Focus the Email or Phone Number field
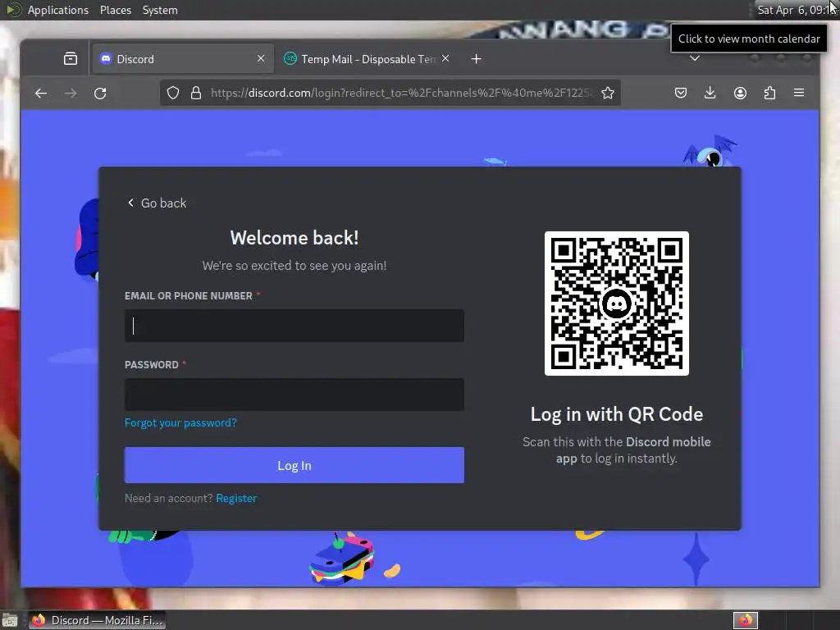The height and width of the screenshot is (630, 840). (x=294, y=326)
